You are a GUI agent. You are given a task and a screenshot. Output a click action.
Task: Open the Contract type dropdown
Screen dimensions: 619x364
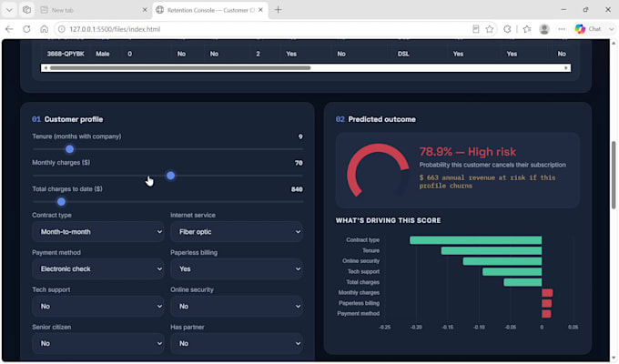pyautogui.click(x=98, y=232)
